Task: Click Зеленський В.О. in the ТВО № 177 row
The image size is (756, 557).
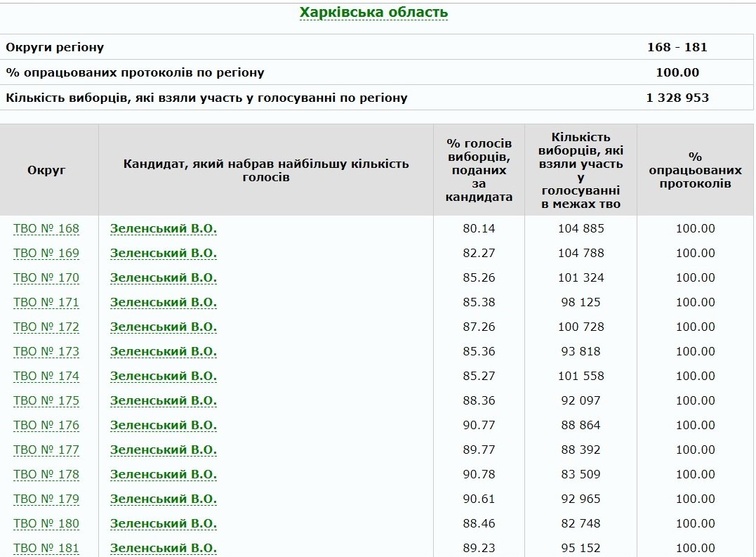Action: [x=164, y=450]
